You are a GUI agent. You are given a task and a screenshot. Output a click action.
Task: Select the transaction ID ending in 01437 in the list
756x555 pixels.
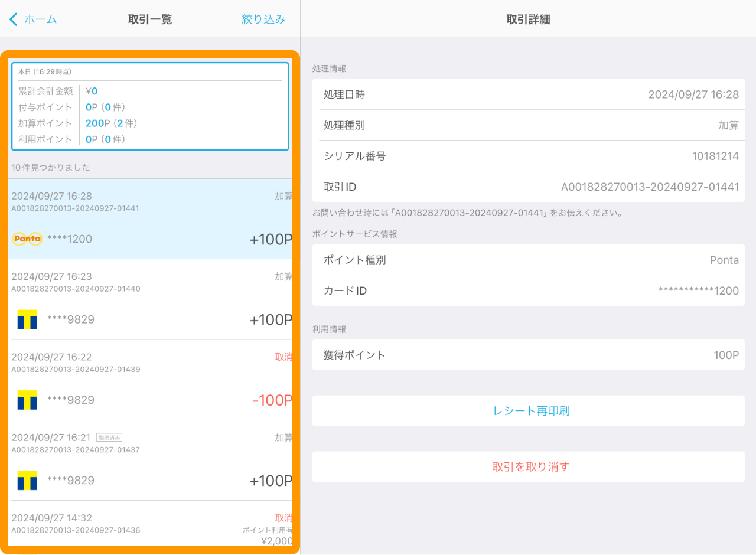click(76, 450)
